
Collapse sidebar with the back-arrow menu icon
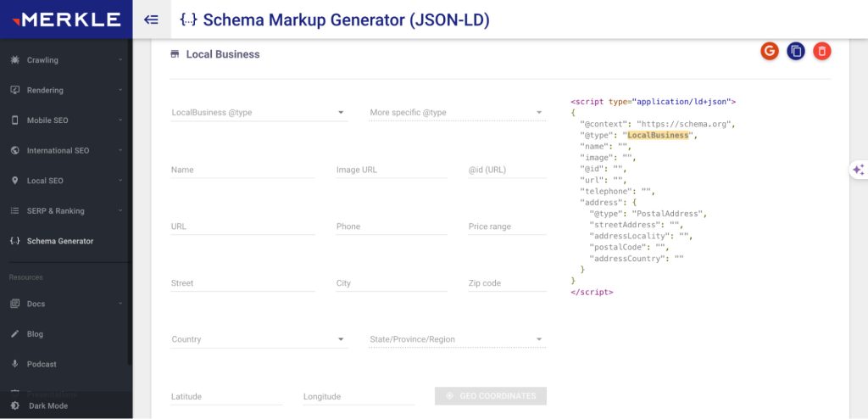pos(152,20)
